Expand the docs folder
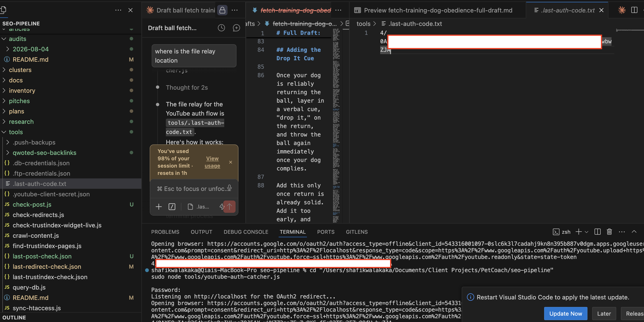The width and height of the screenshot is (644, 322). coord(4,80)
